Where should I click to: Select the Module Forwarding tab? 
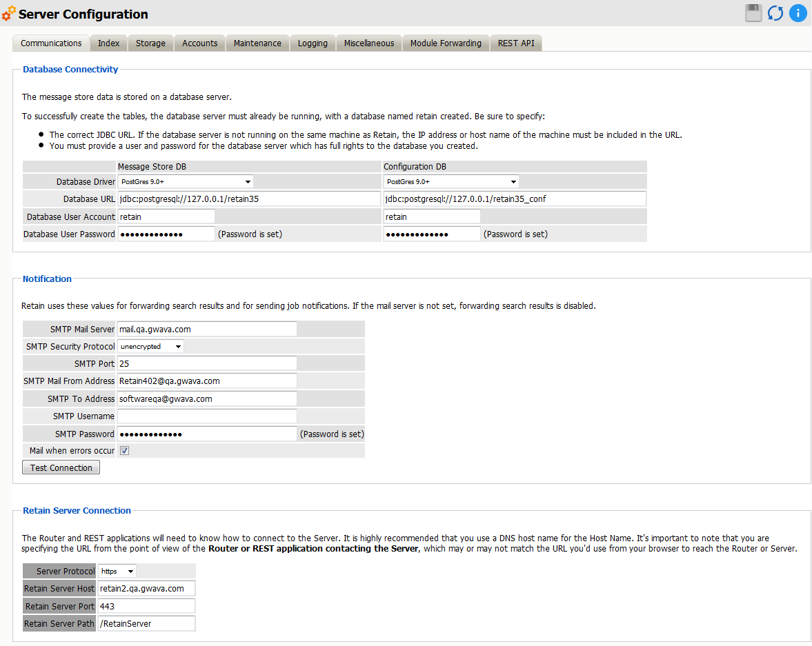tap(446, 43)
